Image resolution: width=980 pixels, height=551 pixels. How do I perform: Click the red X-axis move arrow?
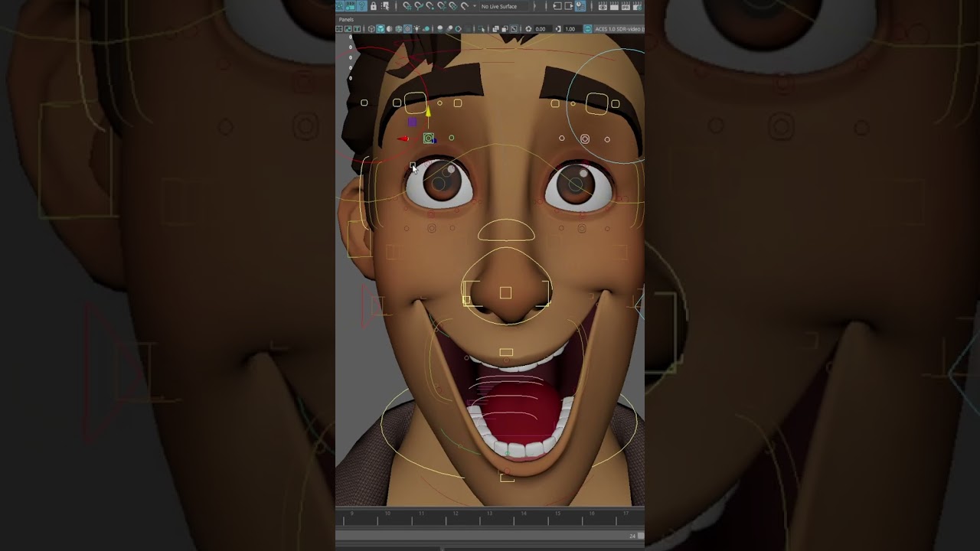click(402, 139)
